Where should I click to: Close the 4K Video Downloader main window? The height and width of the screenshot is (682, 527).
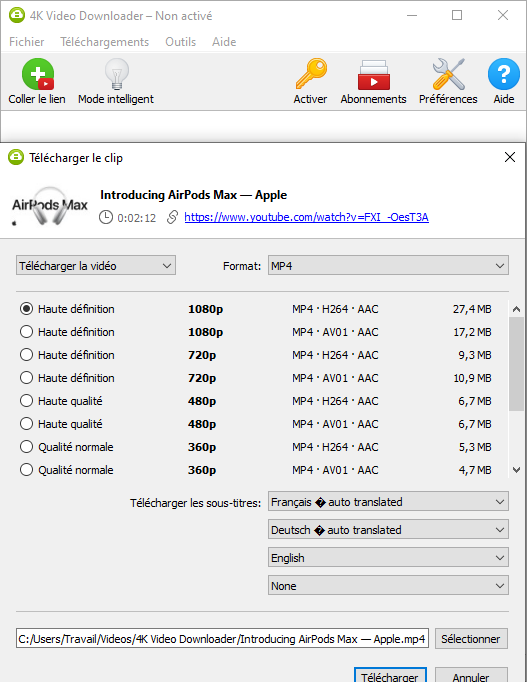[x=503, y=15]
